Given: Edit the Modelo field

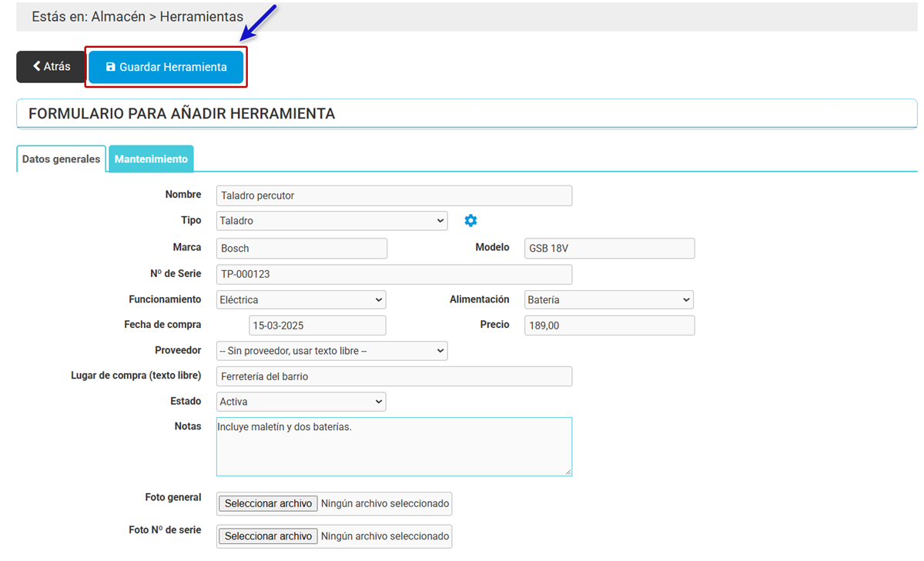Looking at the screenshot, I should point(609,249).
